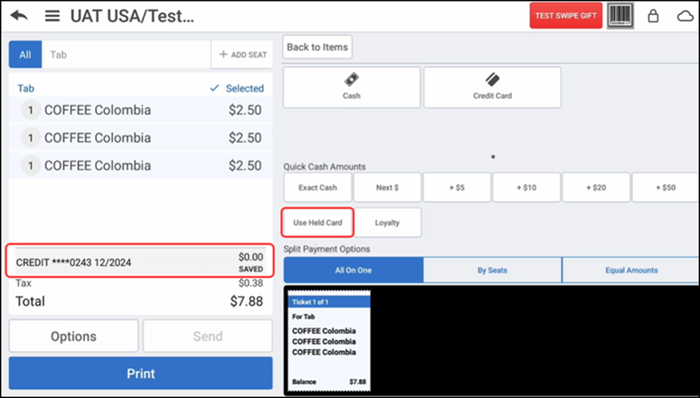700x398 pixels.
Task: Select All On One split option
Action: (x=354, y=270)
